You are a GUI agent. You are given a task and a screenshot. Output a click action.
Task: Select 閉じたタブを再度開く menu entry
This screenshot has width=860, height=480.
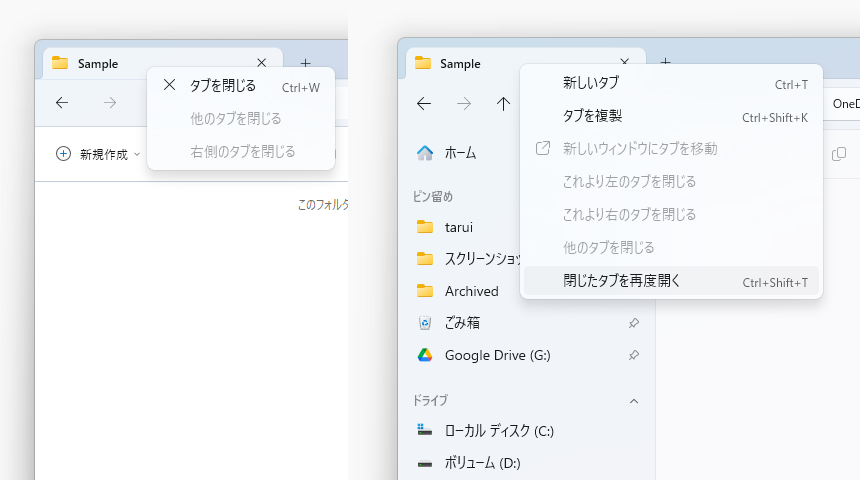[671, 280]
